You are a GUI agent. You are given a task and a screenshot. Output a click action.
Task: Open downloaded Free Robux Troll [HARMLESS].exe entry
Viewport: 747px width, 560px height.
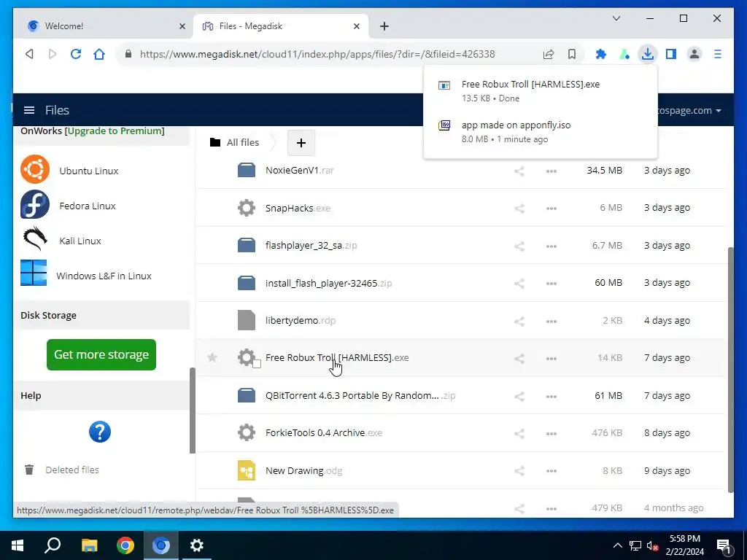click(541, 90)
